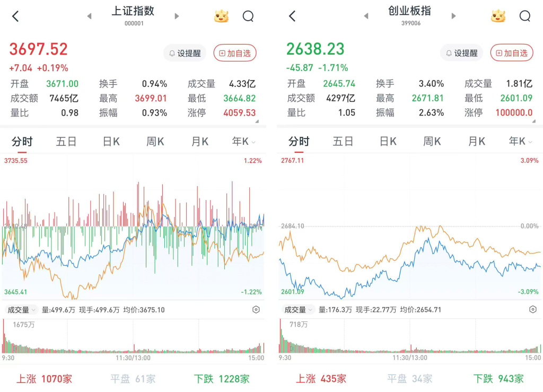The width and height of the screenshot is (543, 392).
Task: Tap 加自选 button for 上证指数
Action: [x=235, y=53]
